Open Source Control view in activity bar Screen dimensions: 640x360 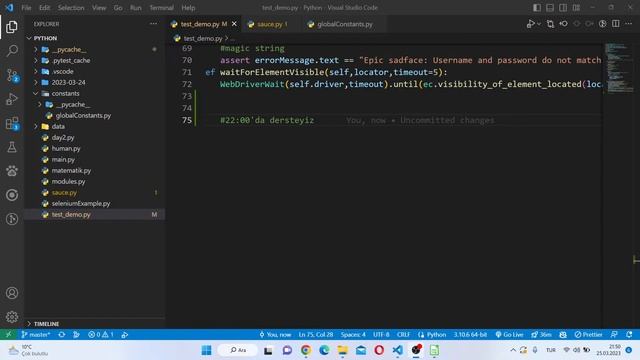point(12,75)
